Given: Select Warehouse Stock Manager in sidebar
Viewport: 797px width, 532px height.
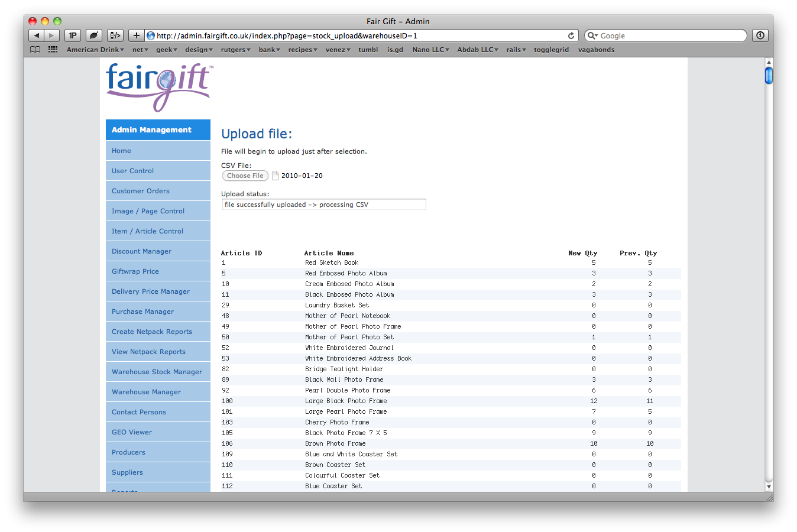Looking at the screenshot, I should tap(157, 372).
